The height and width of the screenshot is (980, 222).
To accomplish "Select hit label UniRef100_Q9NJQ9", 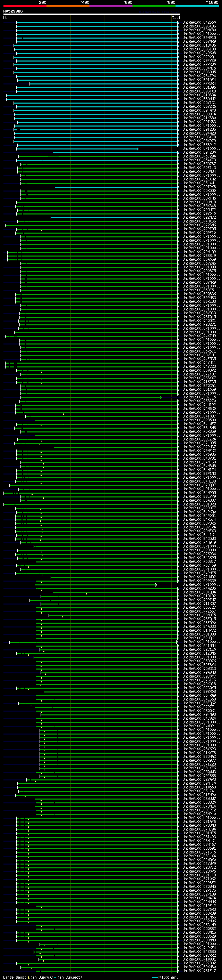I will point(199,252).
